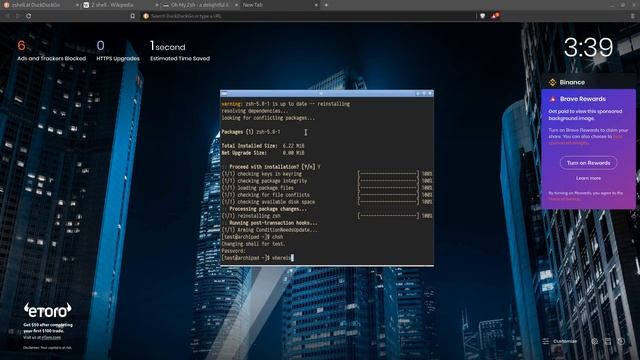Open the settings gear icon at bottom
Image resolution: width=640 pixels, height=360 pixels.
coord(594,341)
